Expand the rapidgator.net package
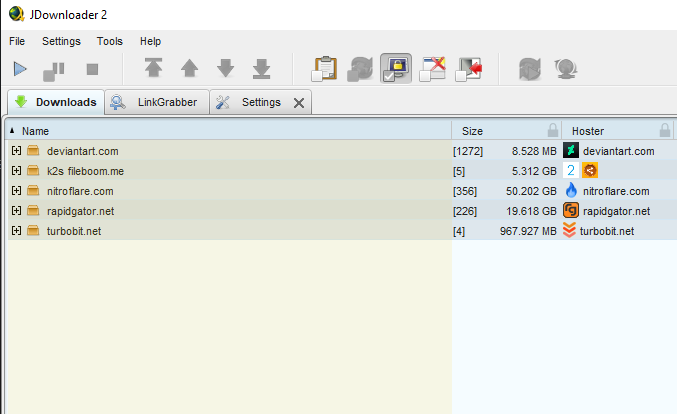 point(16,210)
